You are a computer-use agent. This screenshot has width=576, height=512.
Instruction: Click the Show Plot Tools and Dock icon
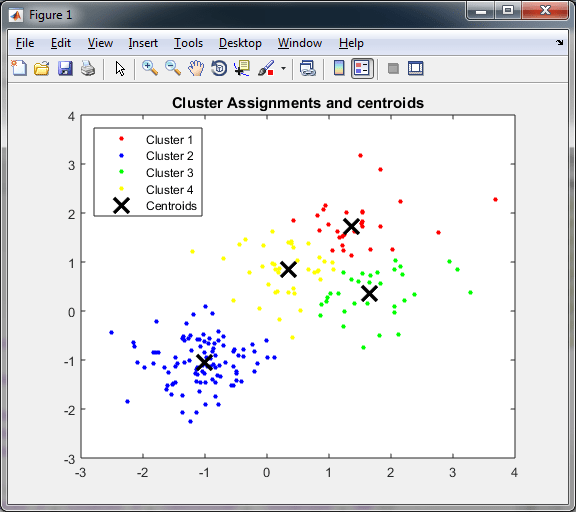[x=416, y=68]
